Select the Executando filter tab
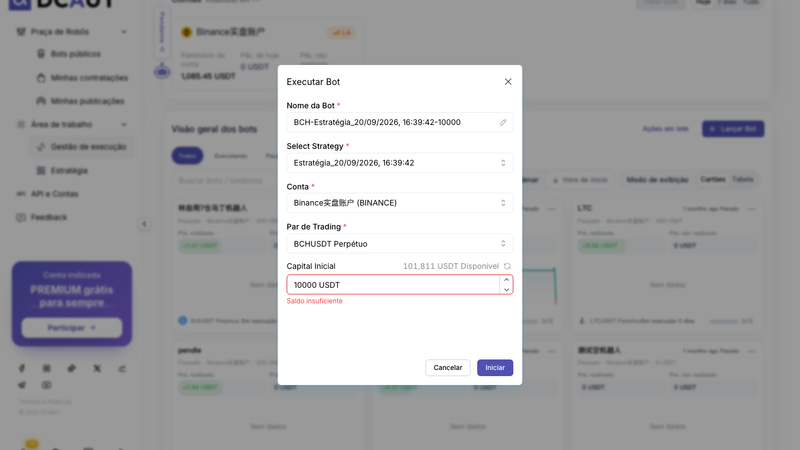800x450 pixels. pos(231,156)
